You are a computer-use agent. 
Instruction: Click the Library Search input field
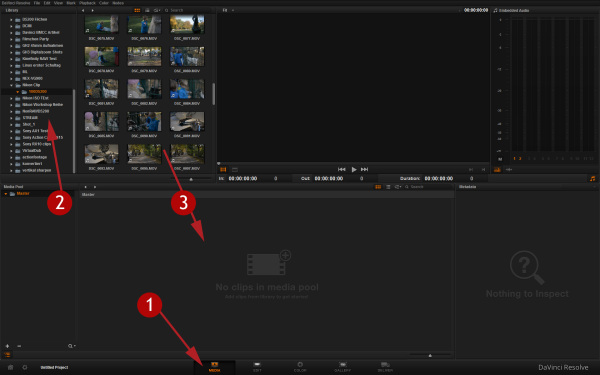189,10
